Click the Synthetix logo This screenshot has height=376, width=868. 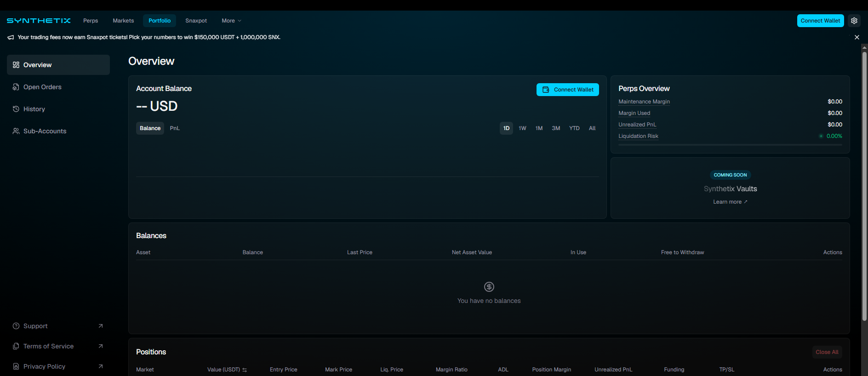(39, 21)
